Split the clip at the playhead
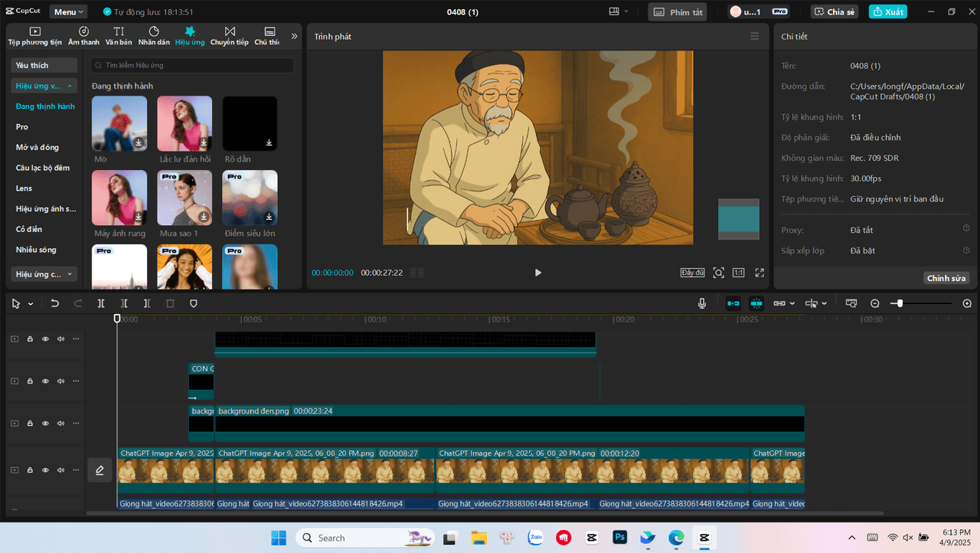Image resolution: width=980 pixels, height=553 pixels. (101, 303)
